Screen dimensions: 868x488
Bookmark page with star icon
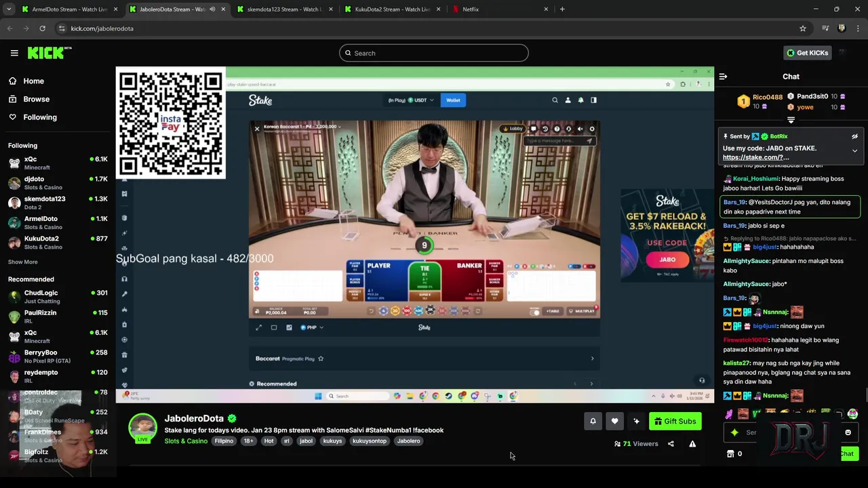coord(803,28)
